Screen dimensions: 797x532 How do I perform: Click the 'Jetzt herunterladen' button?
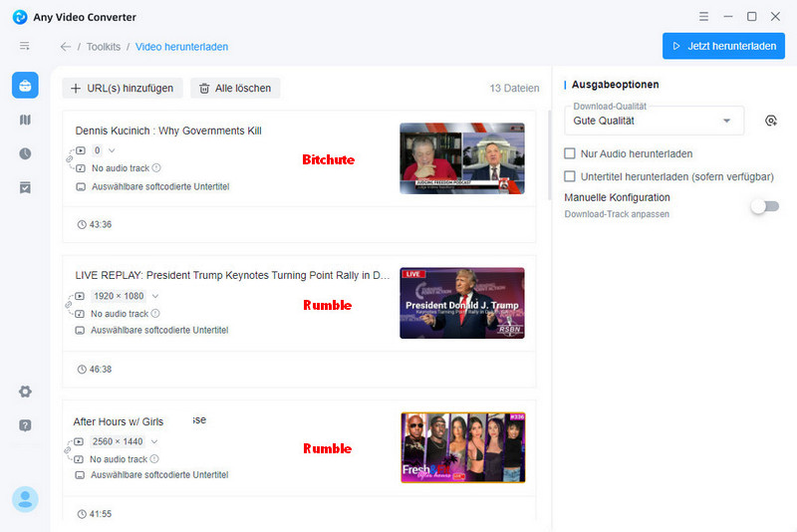(x=723, y=46)
